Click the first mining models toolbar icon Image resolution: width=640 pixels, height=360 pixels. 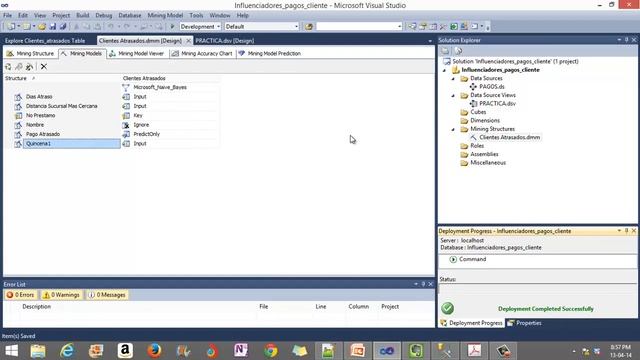8,67
